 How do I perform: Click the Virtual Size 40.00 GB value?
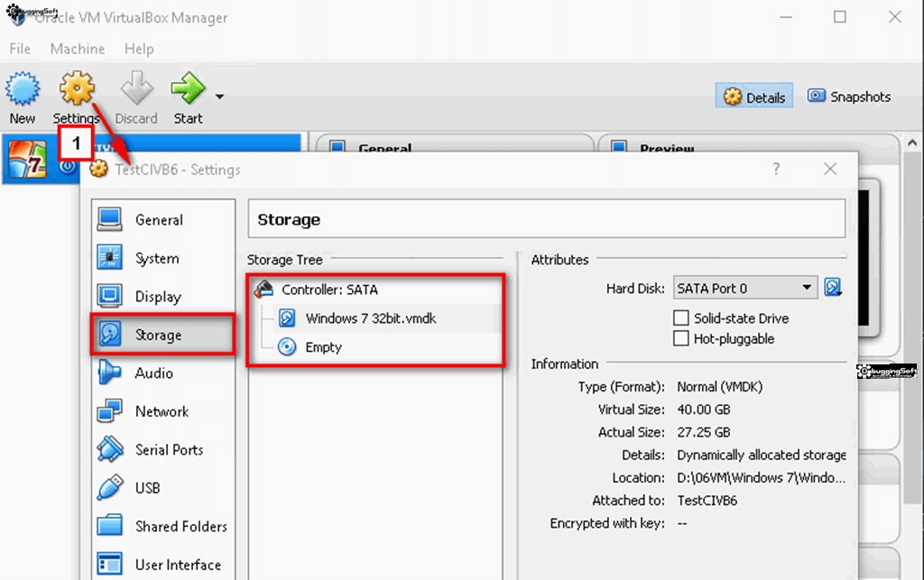(703, 410)
